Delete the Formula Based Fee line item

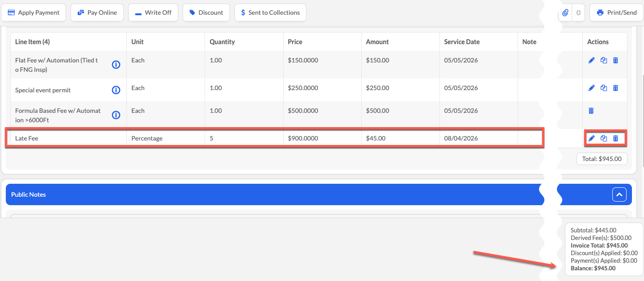point(591,111)
